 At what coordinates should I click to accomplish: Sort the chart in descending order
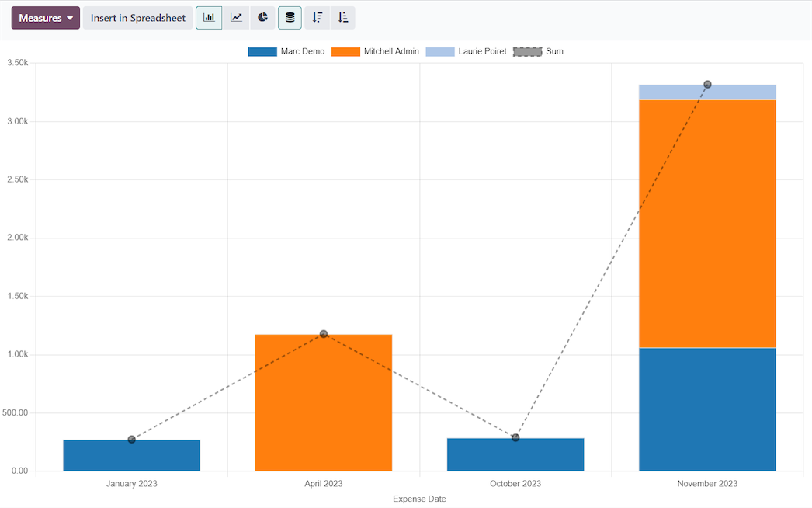tap(317, 18)
